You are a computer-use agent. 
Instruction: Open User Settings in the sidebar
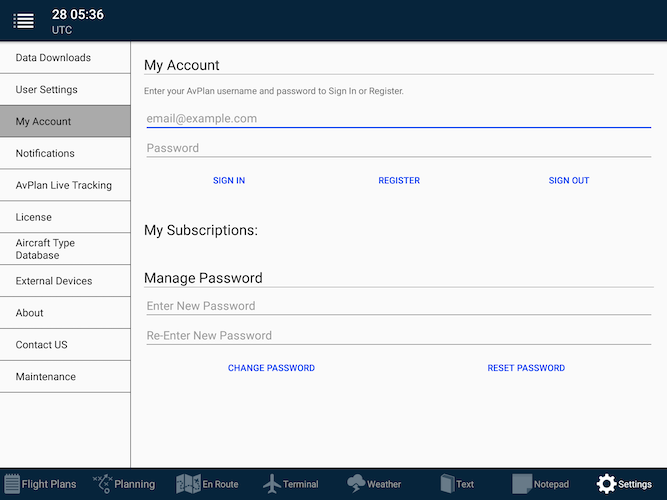[x=65, y=90]
